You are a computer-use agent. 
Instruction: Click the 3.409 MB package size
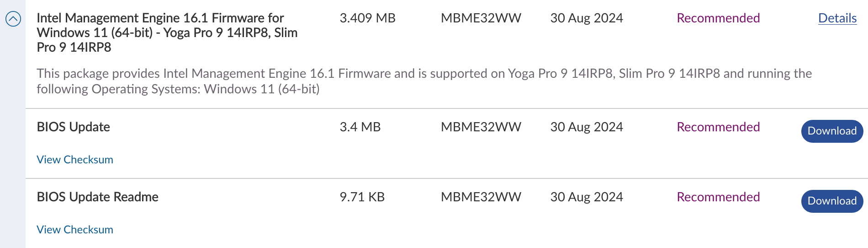367,18
